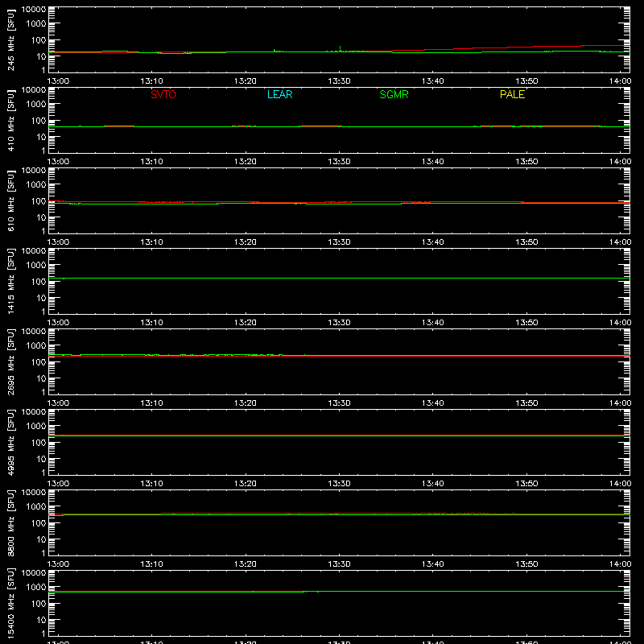
Task: Click the yellow PALE station label
Action: (x=512, y=94)
